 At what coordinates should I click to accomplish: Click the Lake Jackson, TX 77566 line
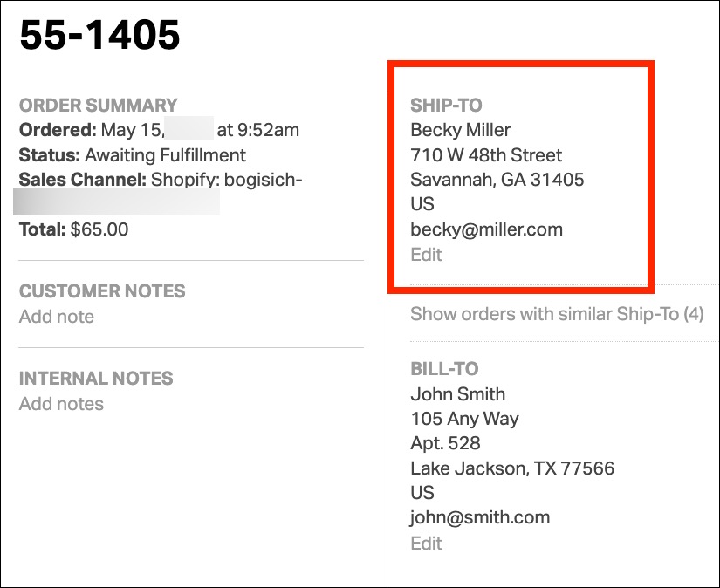512,468
